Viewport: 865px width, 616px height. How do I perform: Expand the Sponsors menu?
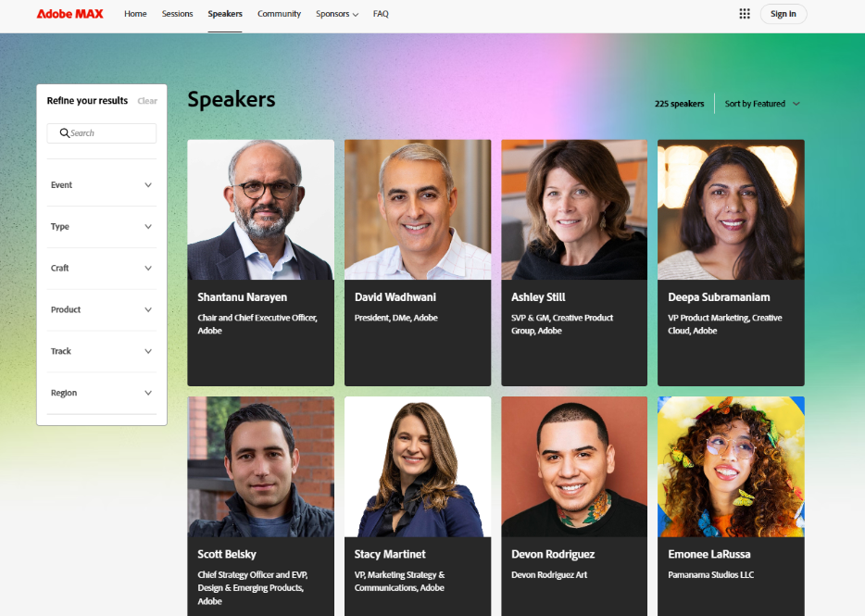point(337,14)
